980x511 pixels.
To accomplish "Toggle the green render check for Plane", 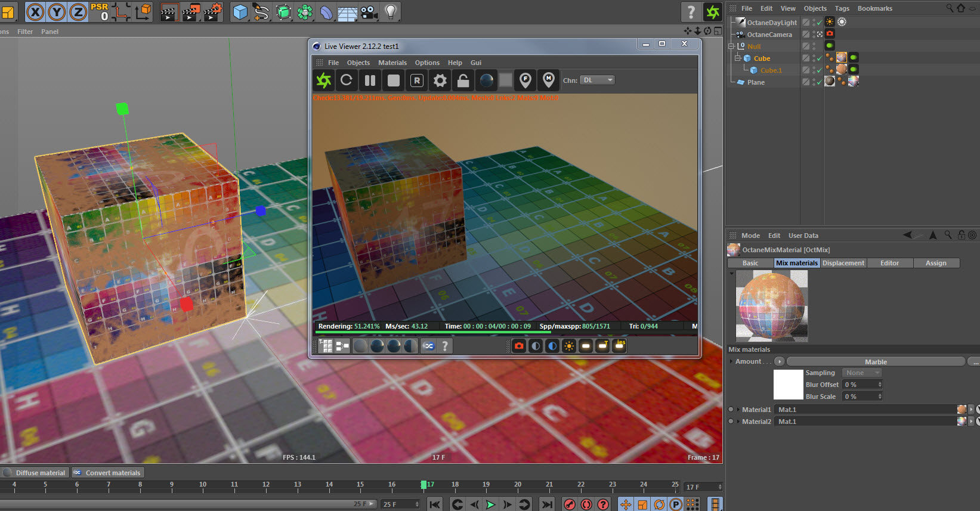I will pos(820,82).
